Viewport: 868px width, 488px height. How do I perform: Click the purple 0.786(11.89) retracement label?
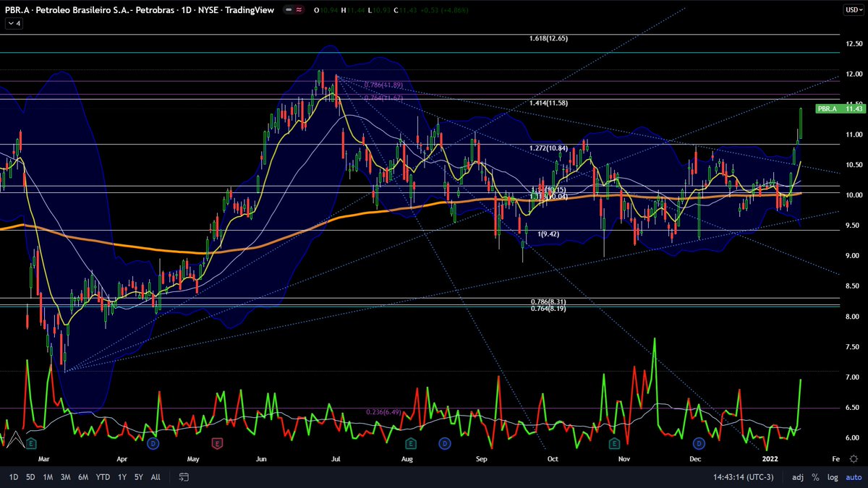384,85
